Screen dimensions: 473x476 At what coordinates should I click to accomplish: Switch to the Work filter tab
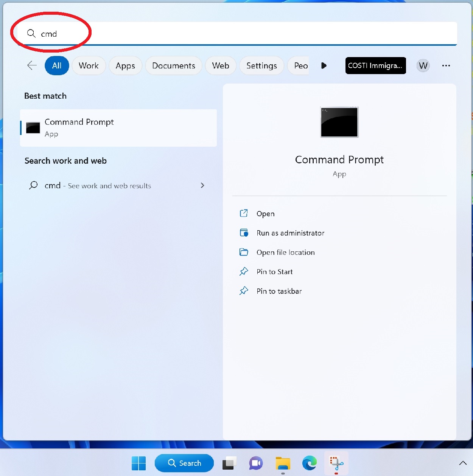(89, 66)
